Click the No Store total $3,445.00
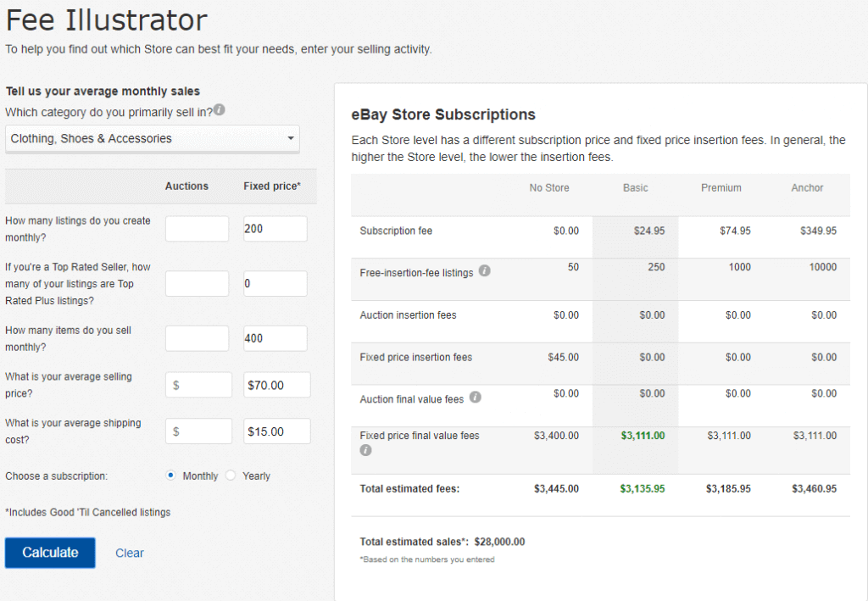The height and width of the screenshot is (601, 868). (556, 488)
